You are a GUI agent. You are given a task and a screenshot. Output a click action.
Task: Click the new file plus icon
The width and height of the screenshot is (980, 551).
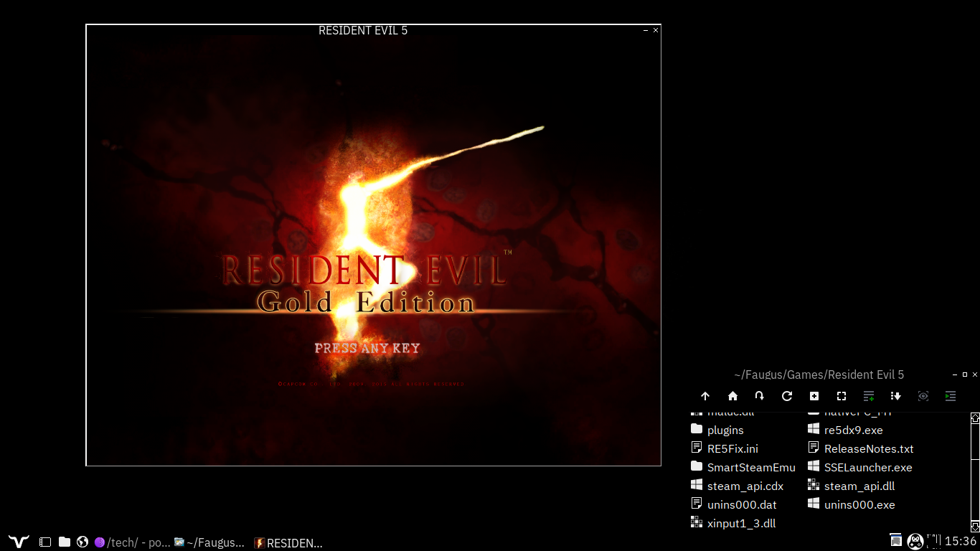pyautogui.click(x=814, y=396)
